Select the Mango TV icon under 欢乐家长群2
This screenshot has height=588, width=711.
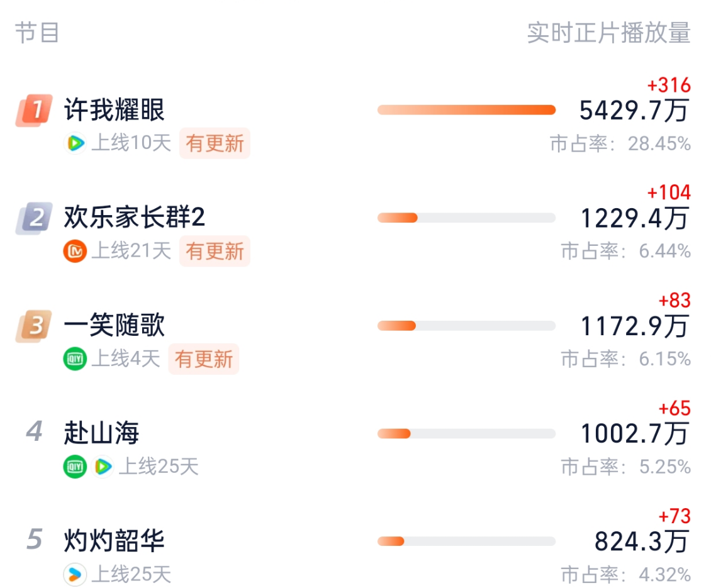coord(75,251)
